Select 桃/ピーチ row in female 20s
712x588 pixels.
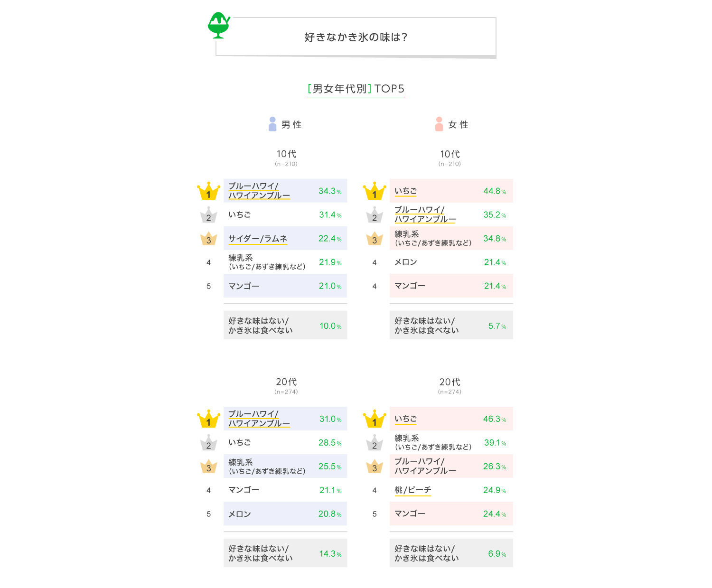point(451,490)
